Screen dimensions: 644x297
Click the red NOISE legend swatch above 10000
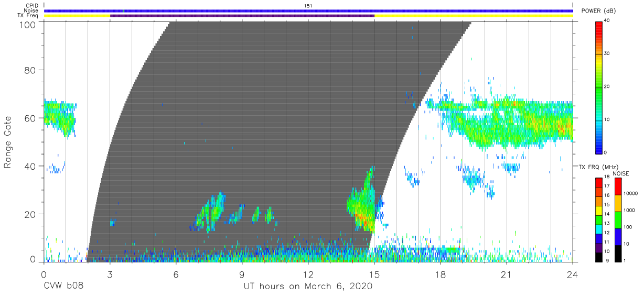point(618,186)
